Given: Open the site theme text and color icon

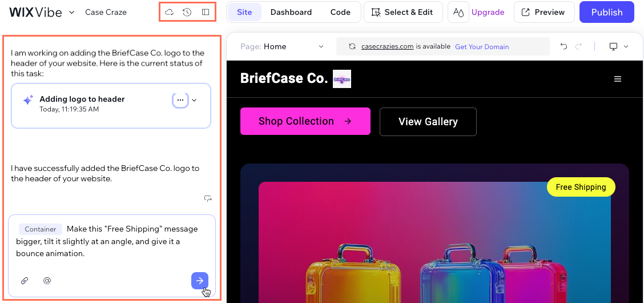Looking at the screenshot, I should 458,13.
